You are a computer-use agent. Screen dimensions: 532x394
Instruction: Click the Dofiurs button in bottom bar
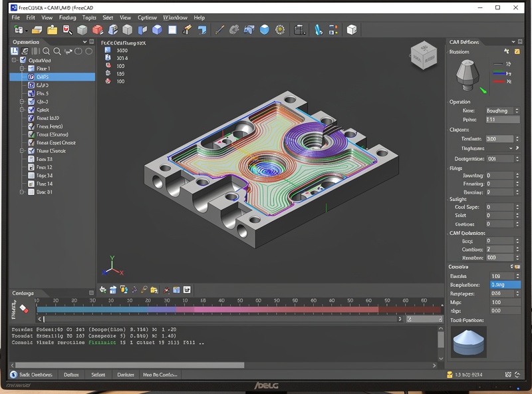(x=71, y=375)
